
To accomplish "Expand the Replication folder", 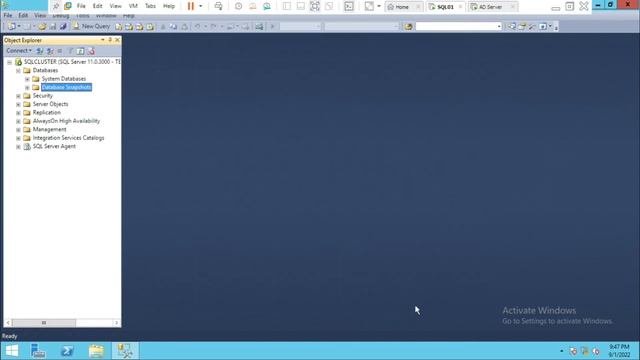I will click(x=18, y=113).
